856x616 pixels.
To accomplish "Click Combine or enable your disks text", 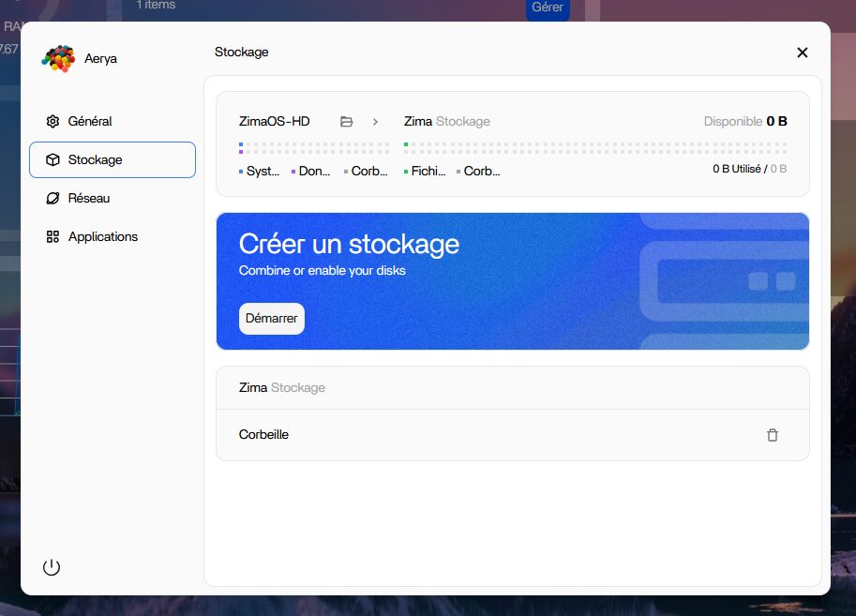I will pos(323,270).
